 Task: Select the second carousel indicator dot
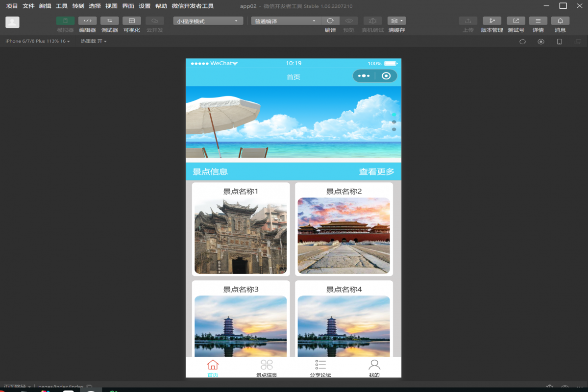[394, 122]
